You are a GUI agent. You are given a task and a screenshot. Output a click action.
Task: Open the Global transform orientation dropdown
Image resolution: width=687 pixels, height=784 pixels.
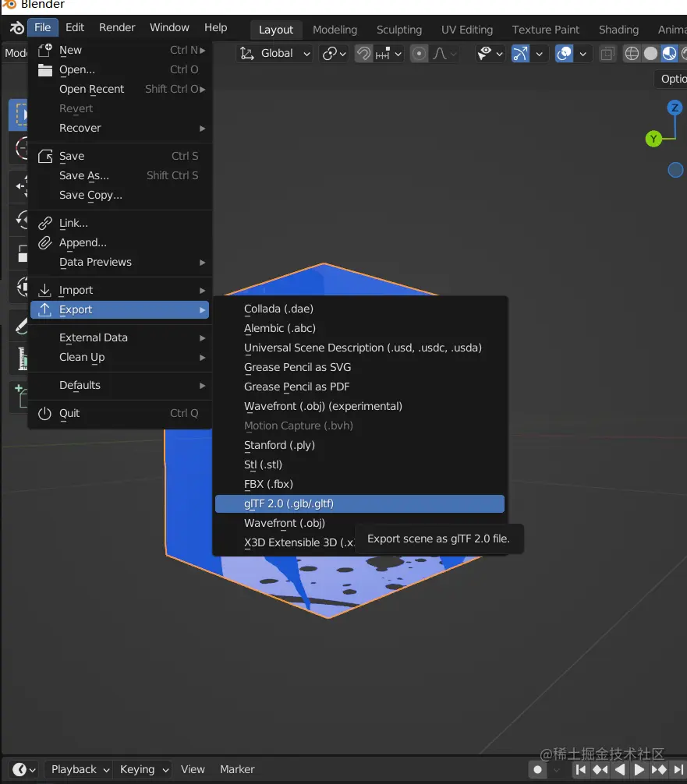(274, 53)
